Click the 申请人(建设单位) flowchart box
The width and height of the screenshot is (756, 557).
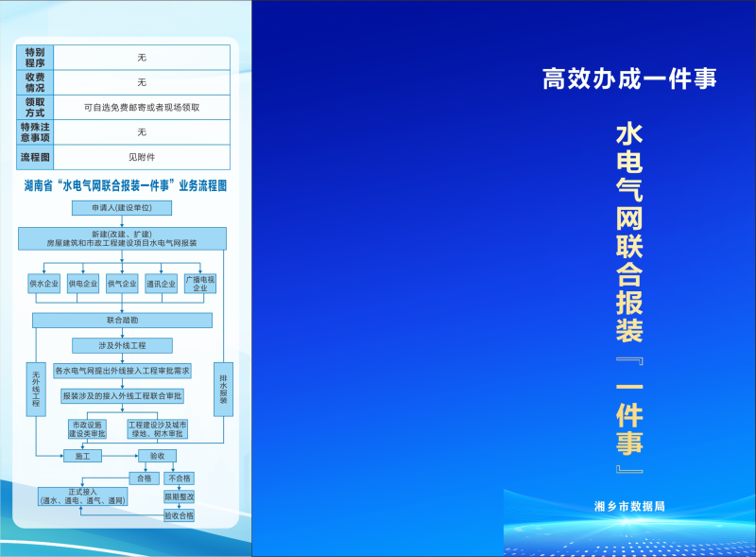[x=122, y=207]
